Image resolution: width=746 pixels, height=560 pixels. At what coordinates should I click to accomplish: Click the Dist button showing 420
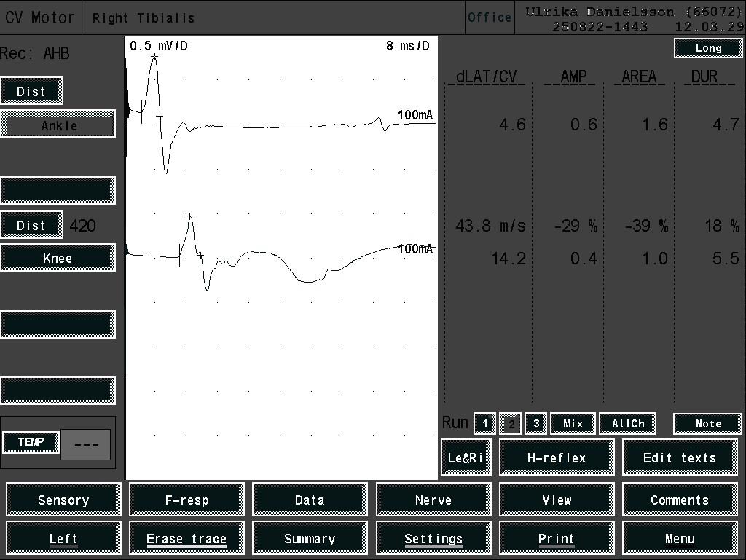[x=32, y=225]
